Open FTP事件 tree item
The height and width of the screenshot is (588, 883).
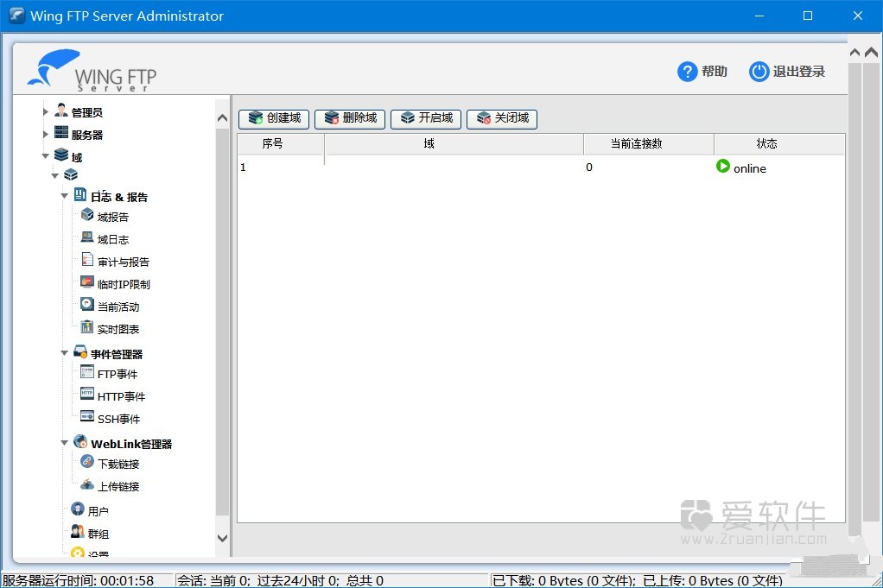(x=118, y=374)
